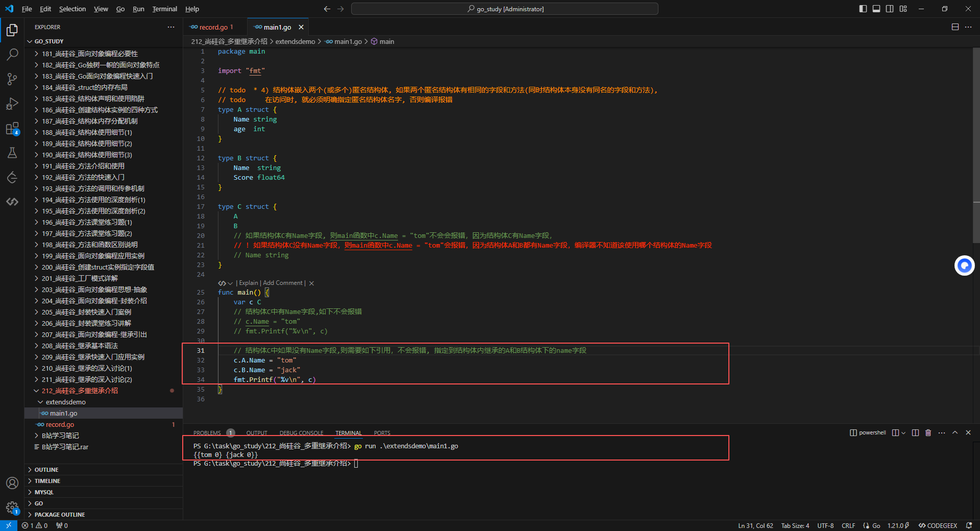Collapse the 212_尚硅谷_多重继承介绍 folder
The width and height of the screenshot is (980, 531).
click(x=104, y=391)
